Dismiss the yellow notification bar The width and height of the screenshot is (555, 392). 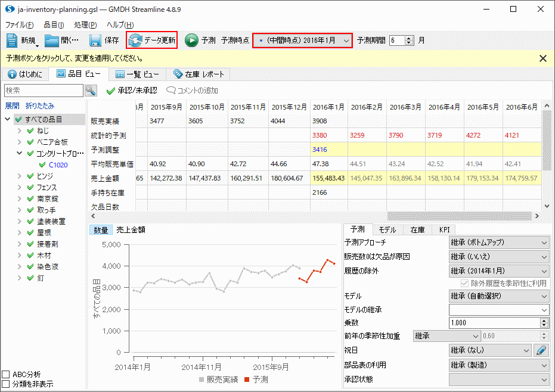pos(542,58)
